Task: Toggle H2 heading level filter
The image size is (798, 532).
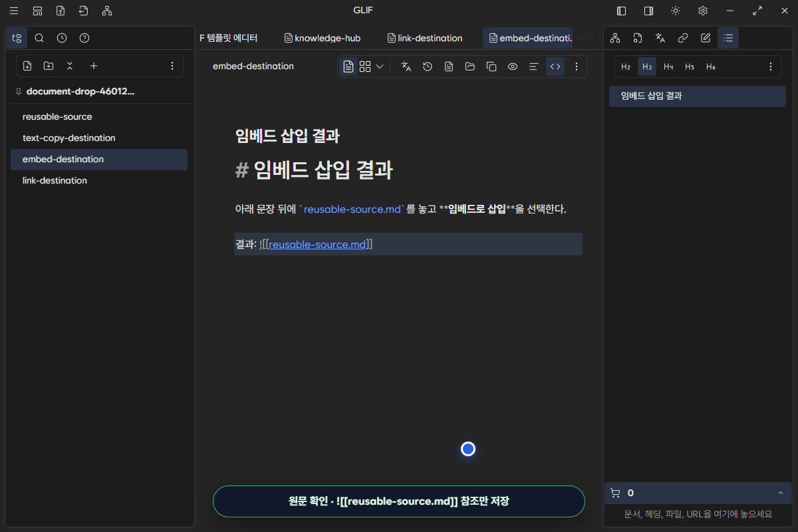Action: coord(626,66)
